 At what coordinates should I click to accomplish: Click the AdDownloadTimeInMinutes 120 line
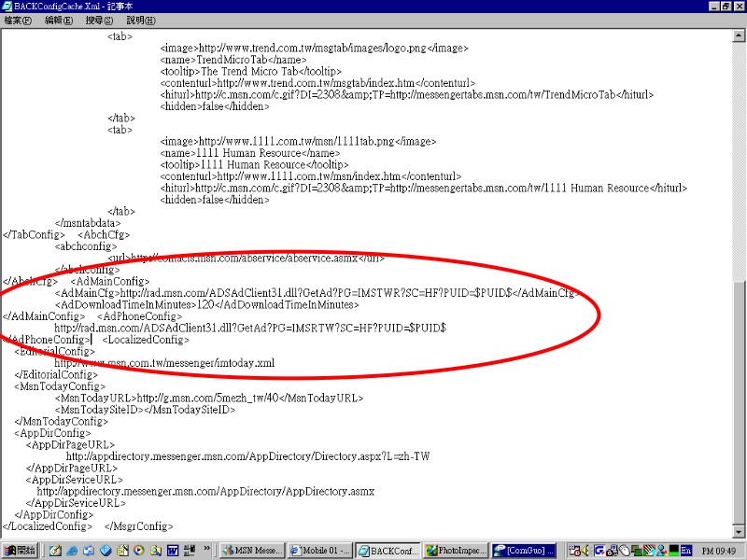(x=206, y=305)
